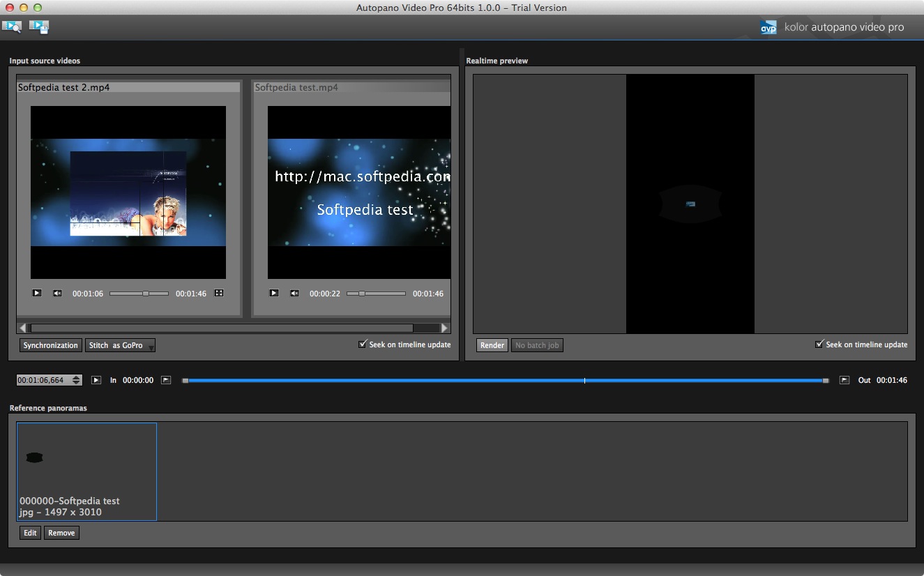Viewport: 924px width, 576px height.
Task: Click the seek slider of Softpedia test.mp4
Action: click(x=376, y=294)
